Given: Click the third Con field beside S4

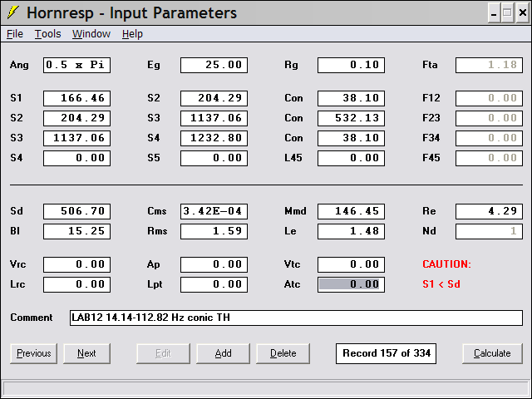Looking at the screenshot, I should pos(351,139).
